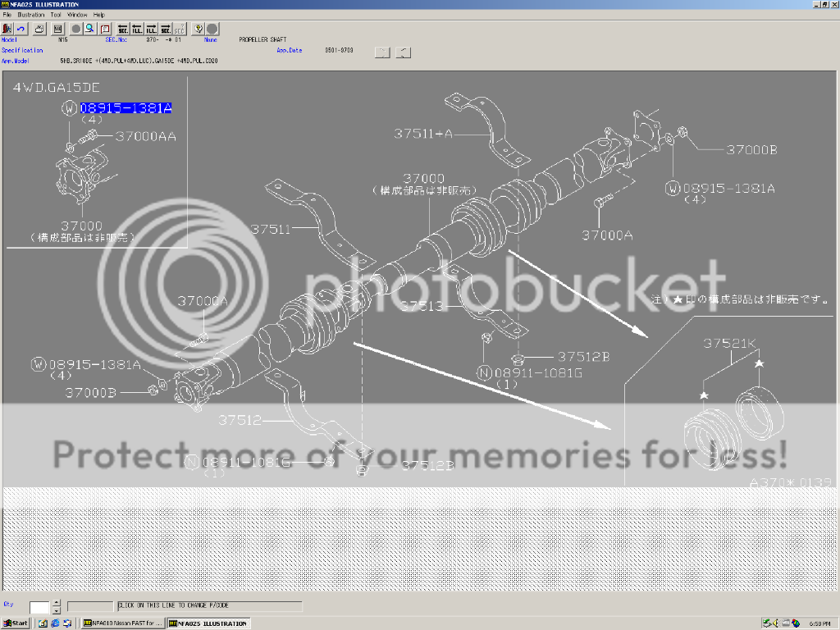Image resolution: width=840 pixels, height=630 pixels.
Task: Open the Tool menu
Action: click(54, 14)
